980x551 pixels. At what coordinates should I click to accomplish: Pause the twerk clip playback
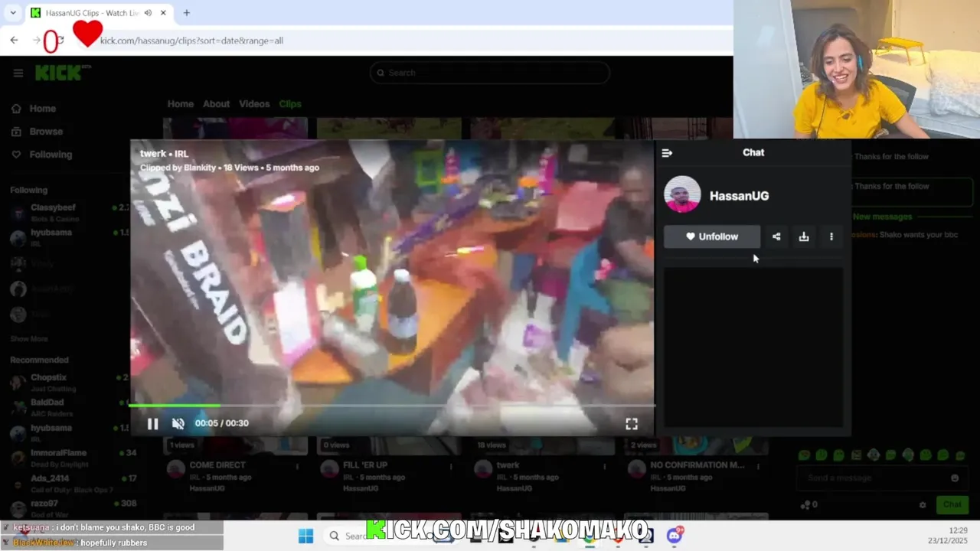coord(152,423)
